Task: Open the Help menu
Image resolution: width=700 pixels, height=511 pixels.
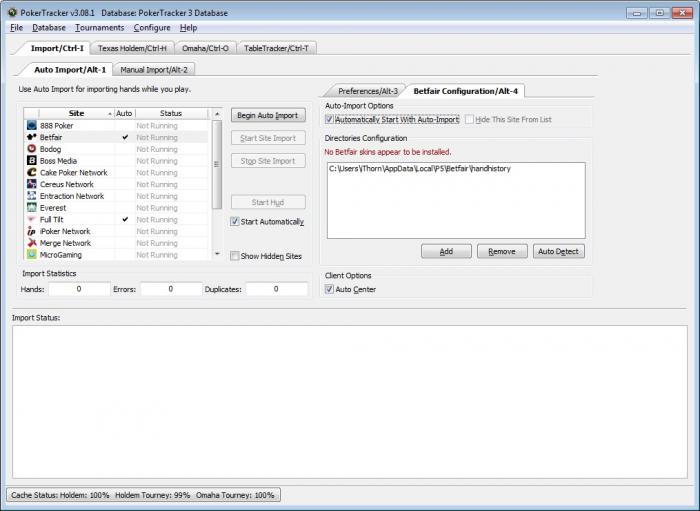Action: coord(188,28)
